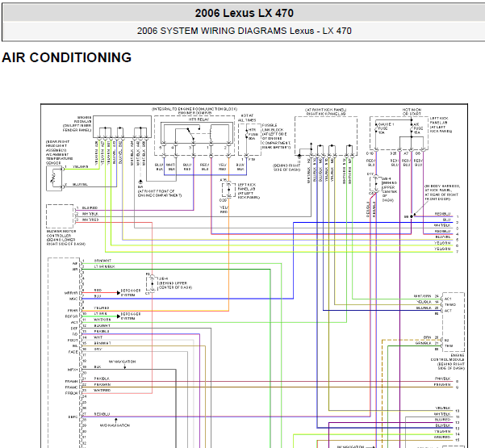Click the "GAUGE 1 FUSE 10A" label
Image resolution: width=485 pixels, height=448 pixels.
click(386, 128)
